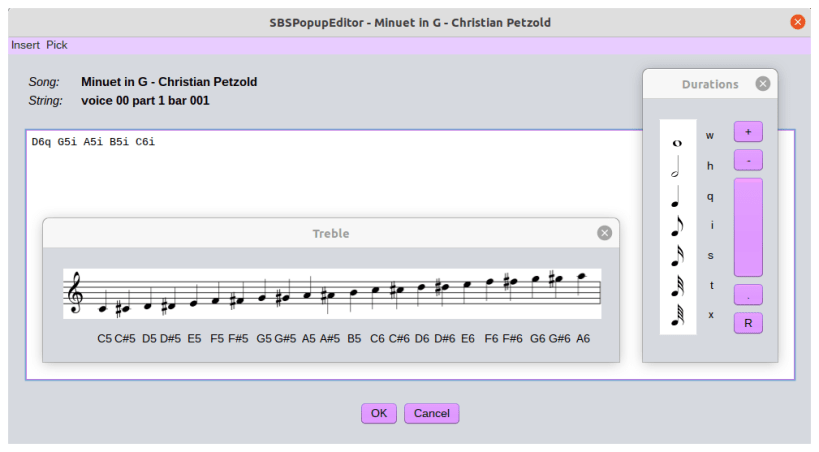Click the C5 note label
Image resolution: width=819 pixels, height=452 pixels.
[x=104, y=339]
